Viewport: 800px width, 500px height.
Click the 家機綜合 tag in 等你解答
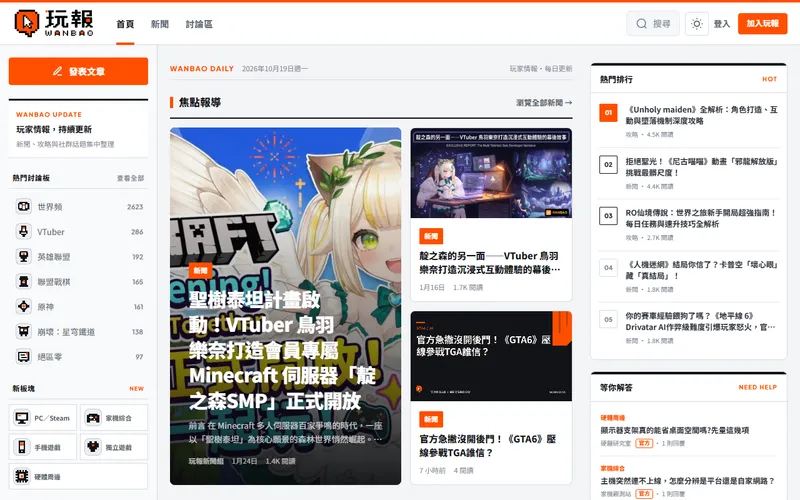[x=613, y=468]
